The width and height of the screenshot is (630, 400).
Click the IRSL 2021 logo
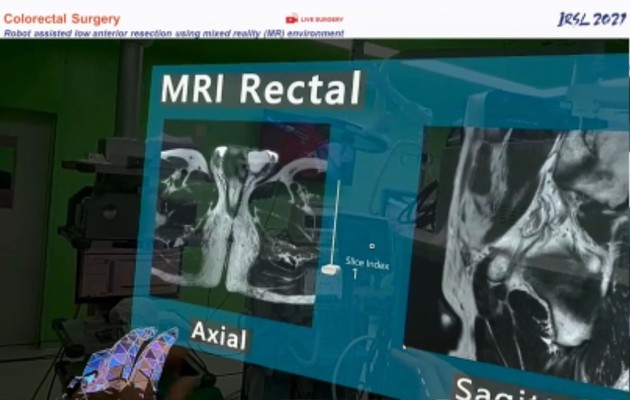[x=592, y=18]
